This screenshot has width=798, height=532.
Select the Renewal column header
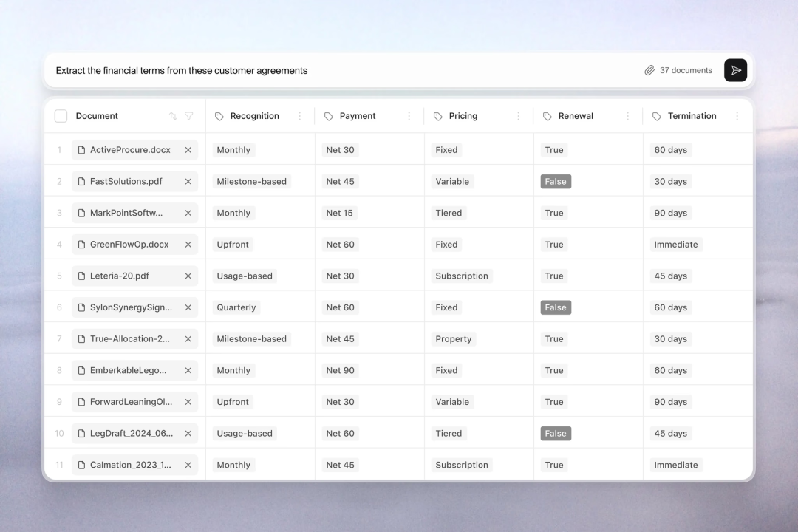[x=576, y=116]
